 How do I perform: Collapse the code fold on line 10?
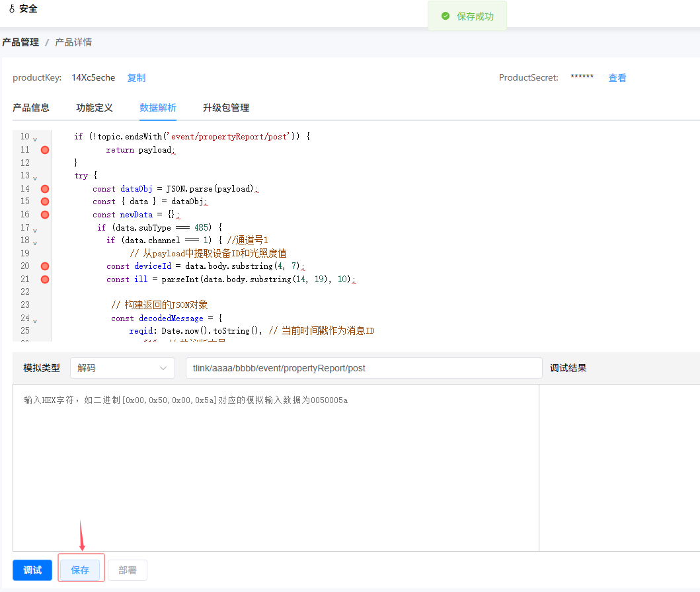[35, 139]
